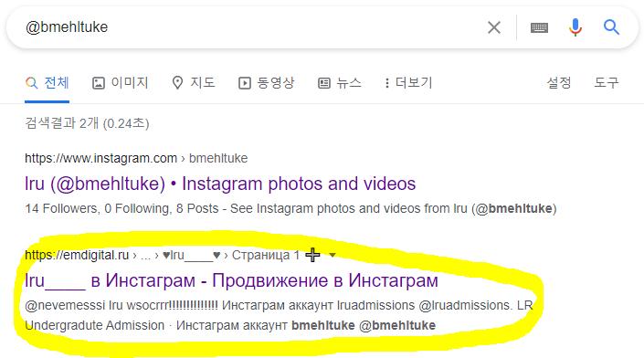Expand the 더보기 (More) menu
Viewport: 644px width, 358px height.
point(408,83)
